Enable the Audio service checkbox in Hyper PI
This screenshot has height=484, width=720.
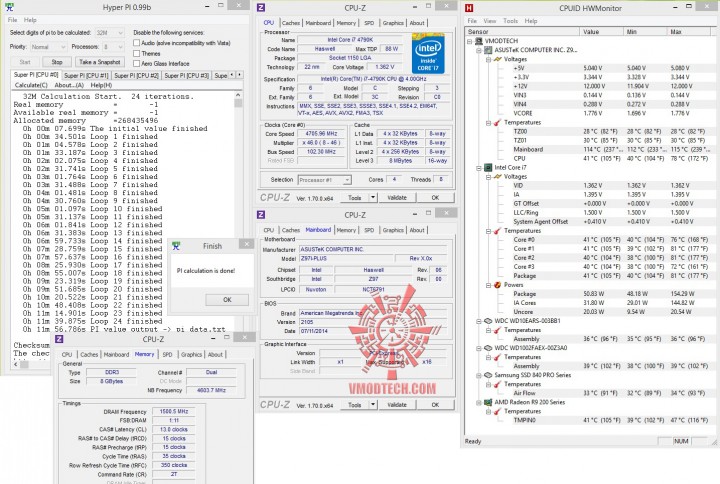point(136,43)
